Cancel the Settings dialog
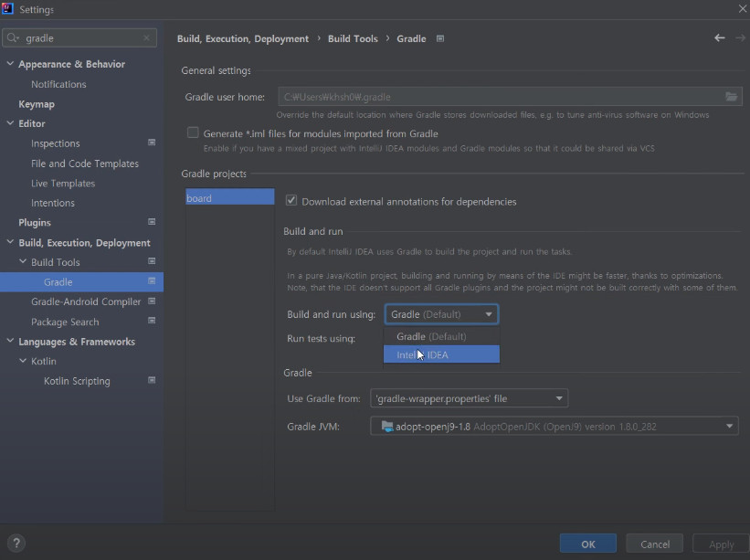Viewport: 750px width, 560px height. tap(655, 544)
